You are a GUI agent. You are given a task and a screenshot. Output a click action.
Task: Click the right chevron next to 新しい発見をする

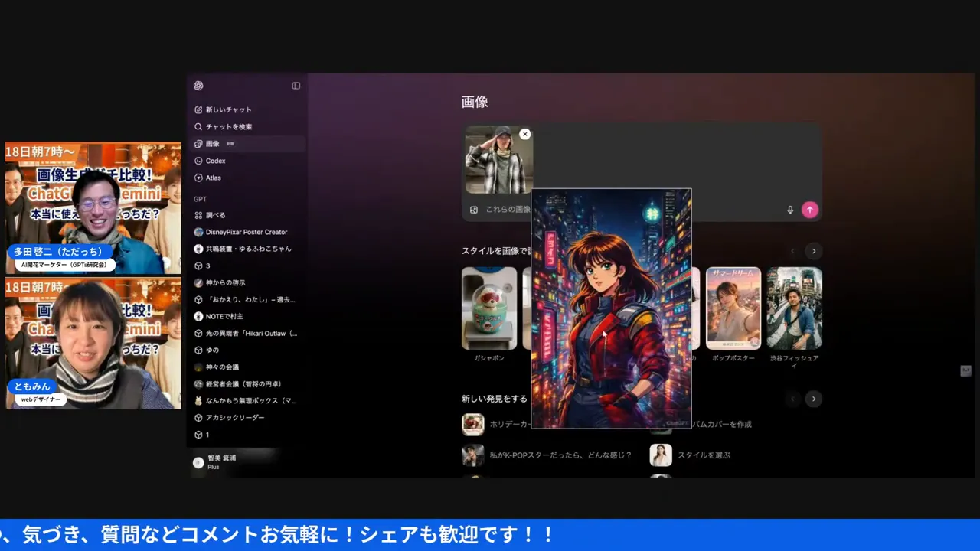[x=814, y=399]
